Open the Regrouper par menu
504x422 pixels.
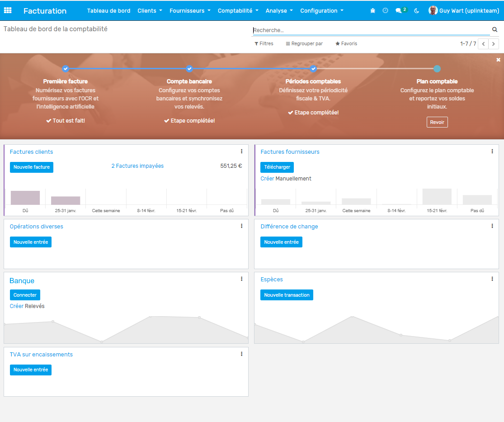pos(304,44)
